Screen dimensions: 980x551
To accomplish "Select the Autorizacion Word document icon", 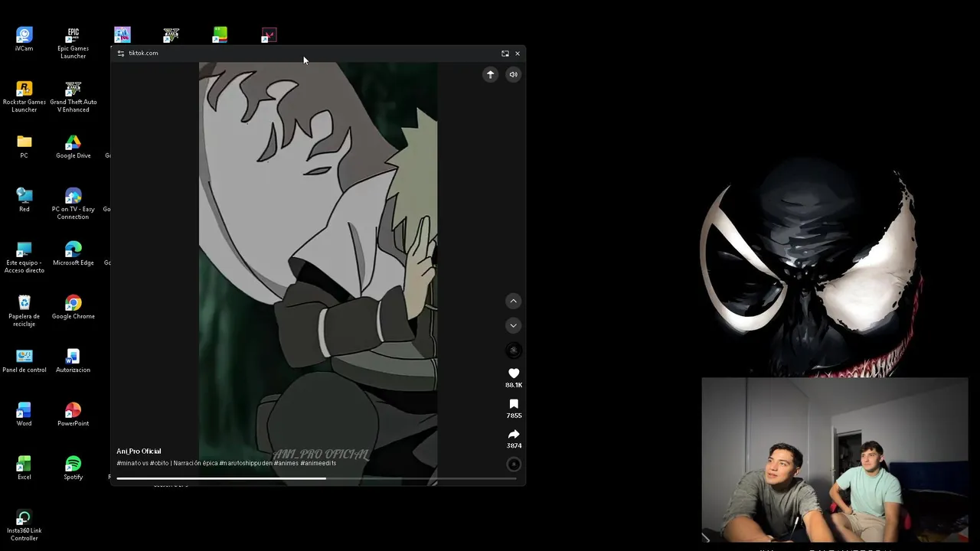I will pos(73,360).
